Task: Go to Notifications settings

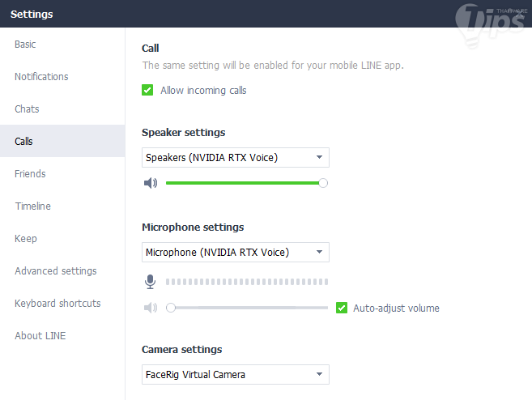Action: point(62,77)
